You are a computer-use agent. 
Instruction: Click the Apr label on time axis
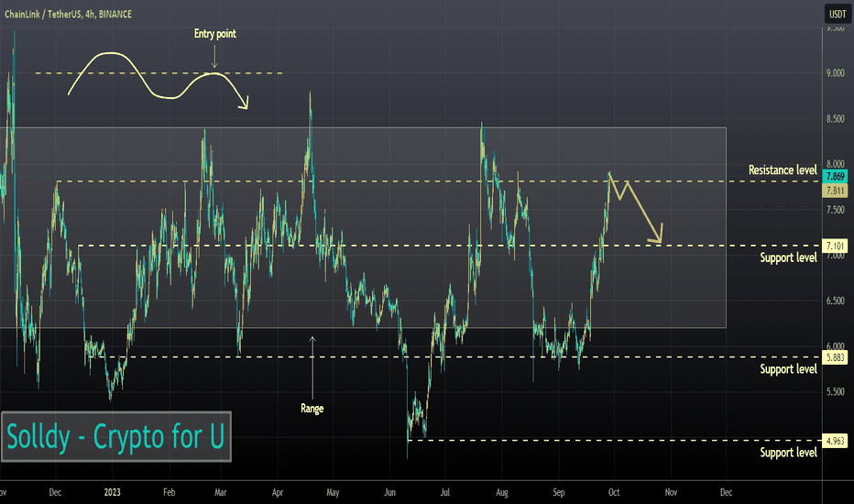pos(278,493)
